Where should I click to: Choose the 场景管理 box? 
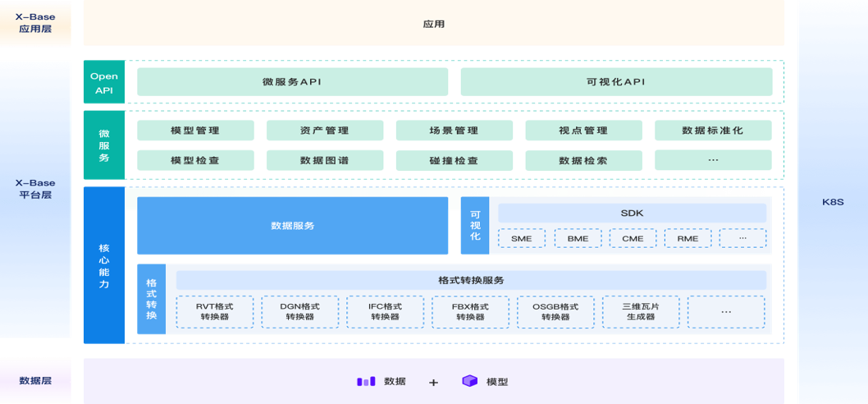tap(454, 131)
